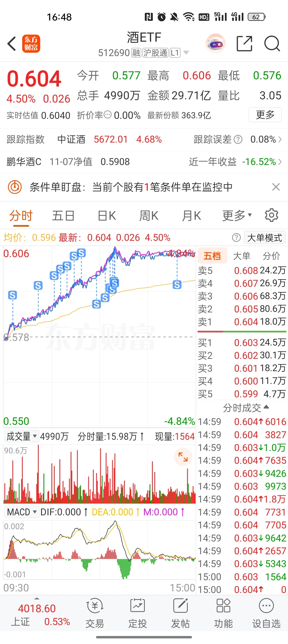288x644 pixels.
Task: Select the 分价 tab
Action: (x=271, y=256)
